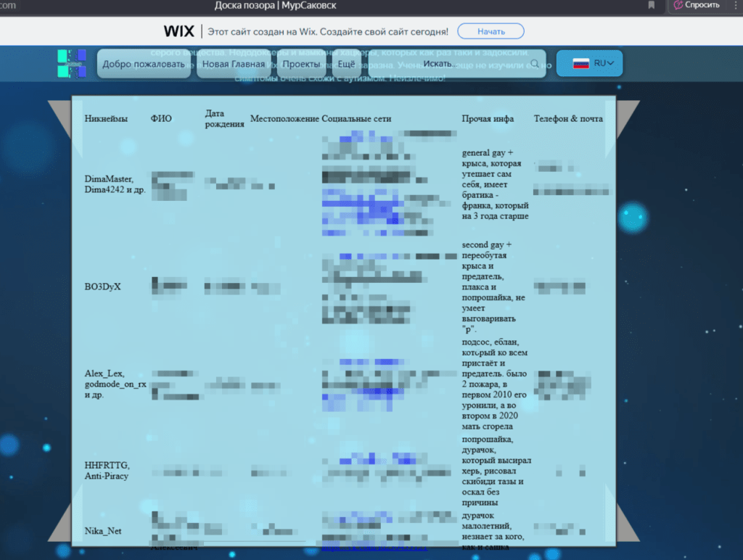Click the bookmark icon in browser bar

click(x=651, y=6)
